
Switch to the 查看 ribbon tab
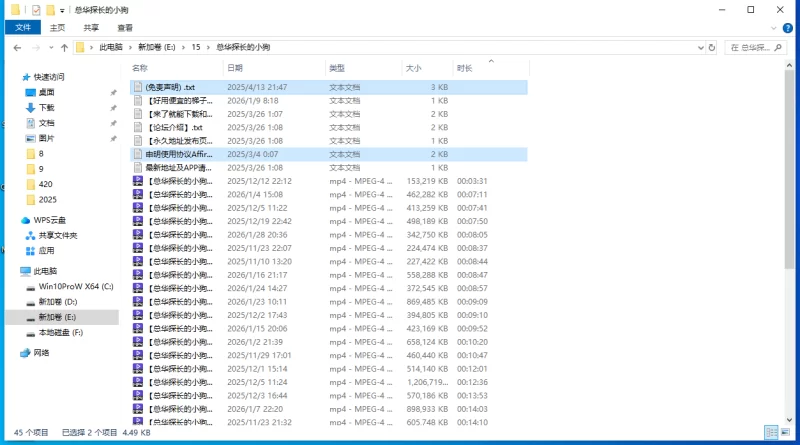coord(124,28)
